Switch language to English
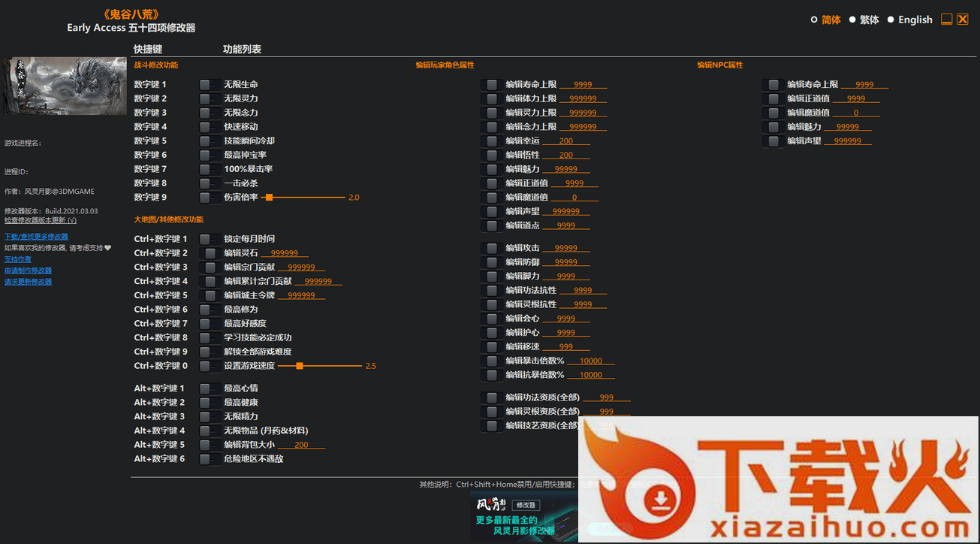Viewport: 980px width, 544px height. click(909, 20)
